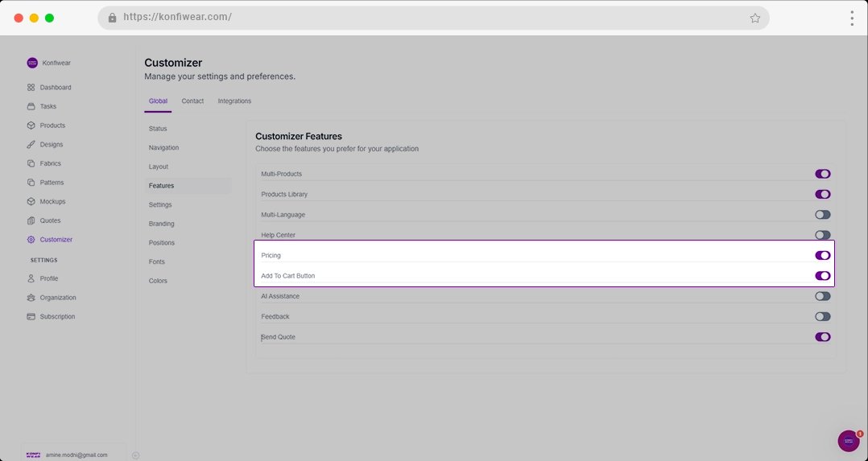Open the Fabrics page link
Screen dimensions: 868x461
(x=51, y=163)
